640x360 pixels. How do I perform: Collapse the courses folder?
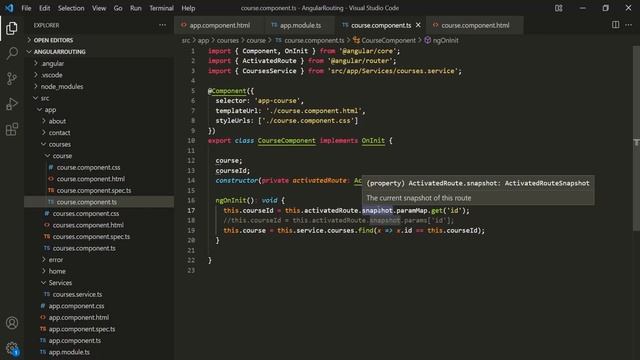coord(99,144)
